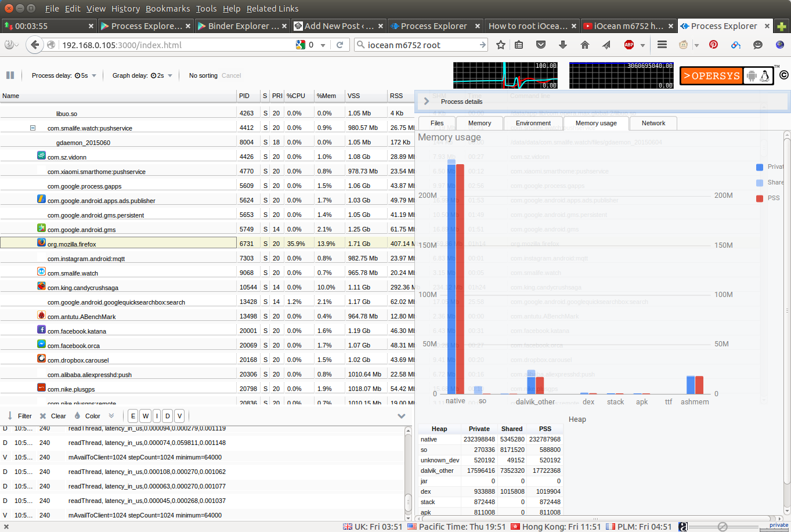The image size is (791, 532).
Task: Open the Tools menu
Action: [x=206, y=9]
